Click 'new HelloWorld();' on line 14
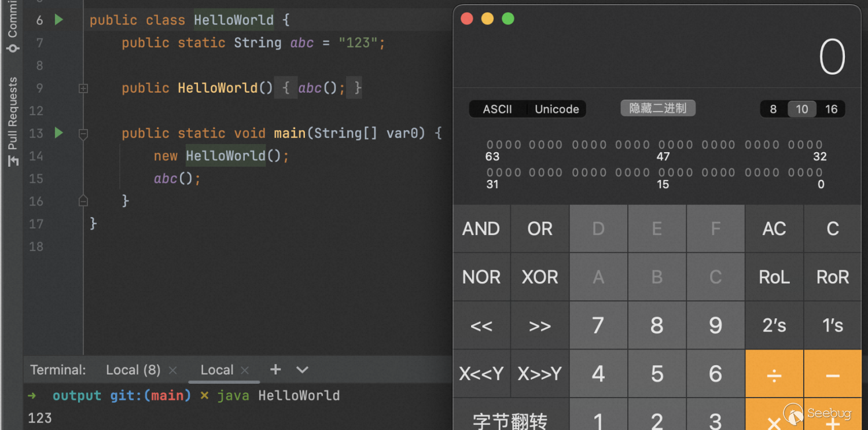Image resolution: width=868 pixels, height=430 pixels. point(221,156)
